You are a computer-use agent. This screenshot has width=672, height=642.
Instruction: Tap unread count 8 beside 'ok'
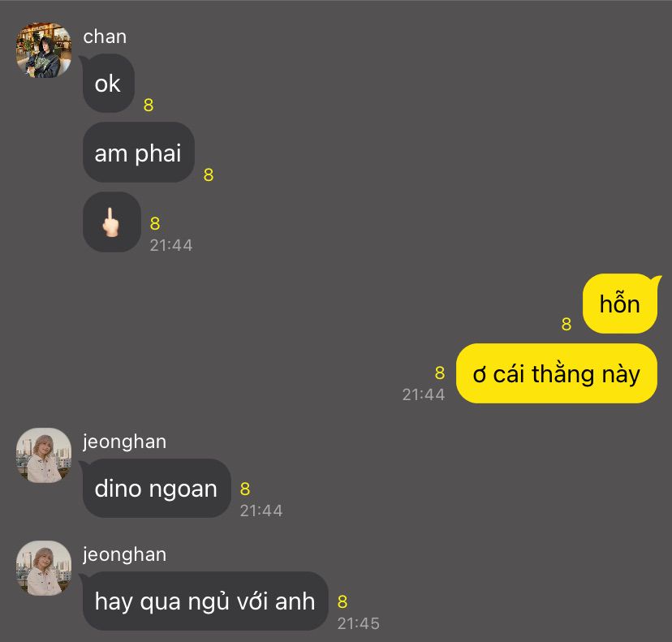pyautogui.click(x=149, y=105)
